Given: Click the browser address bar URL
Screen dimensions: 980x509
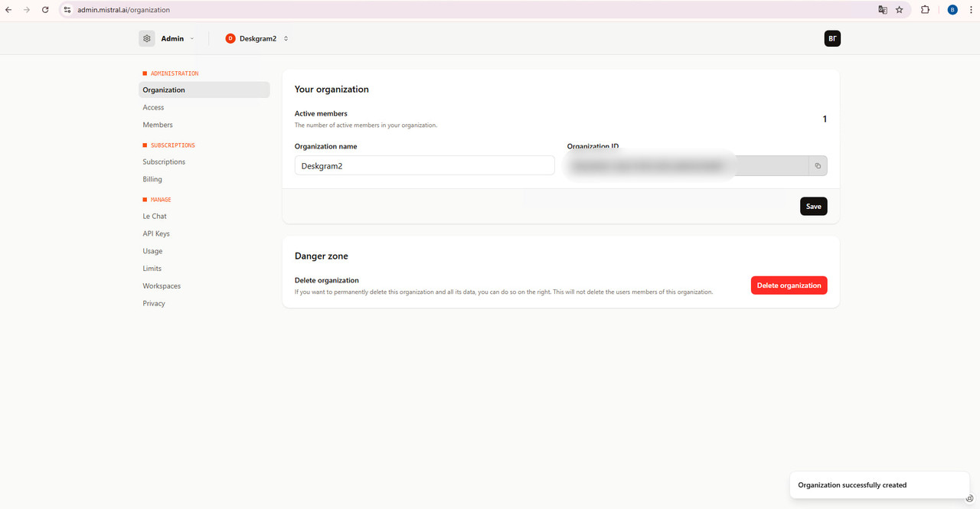Looking at the screenshot, I should [123, 10].
